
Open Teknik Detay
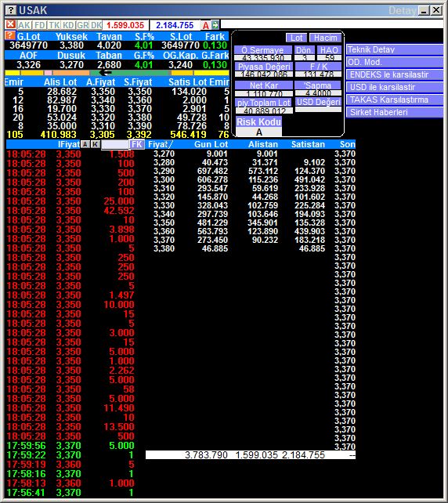click(x=395, y=49)
